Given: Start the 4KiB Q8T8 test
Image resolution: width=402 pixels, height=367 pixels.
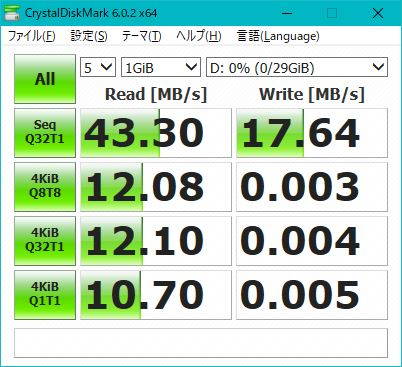Looking at the screenshot, I should 45,187.
